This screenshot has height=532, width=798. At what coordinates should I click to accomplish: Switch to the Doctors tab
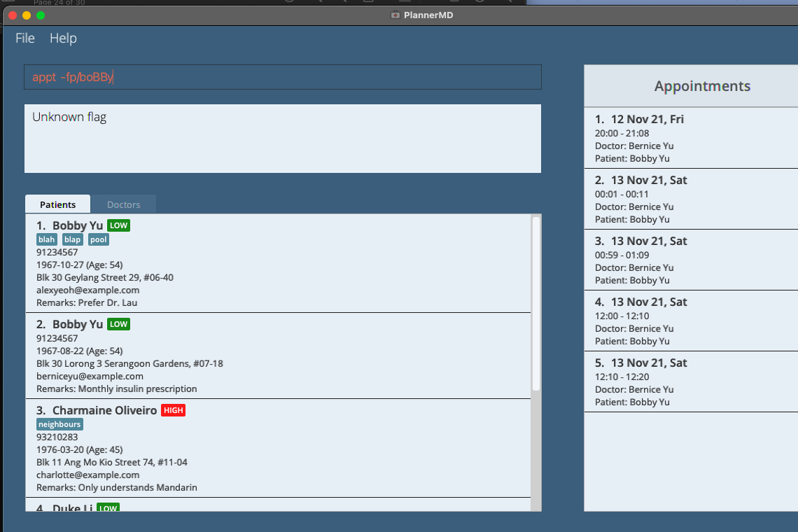124,204
